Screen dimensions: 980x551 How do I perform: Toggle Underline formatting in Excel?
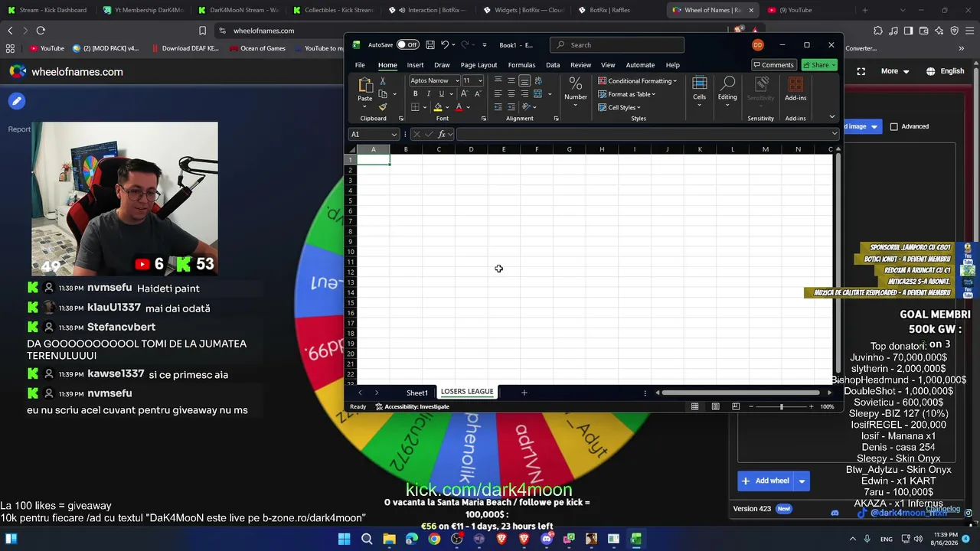point(441,94)
